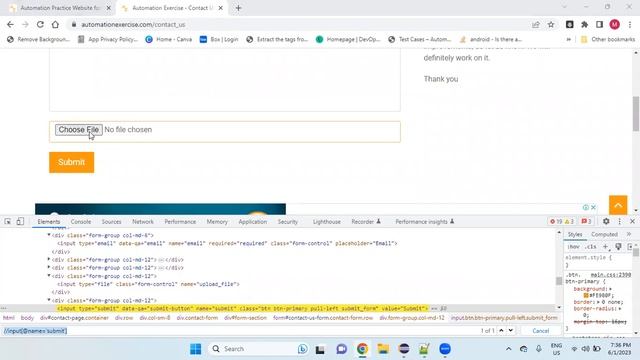Switch to the Console tab
The height and width of the screenshot is (360, 640).
pyautogui.click(x=81, y=222)
